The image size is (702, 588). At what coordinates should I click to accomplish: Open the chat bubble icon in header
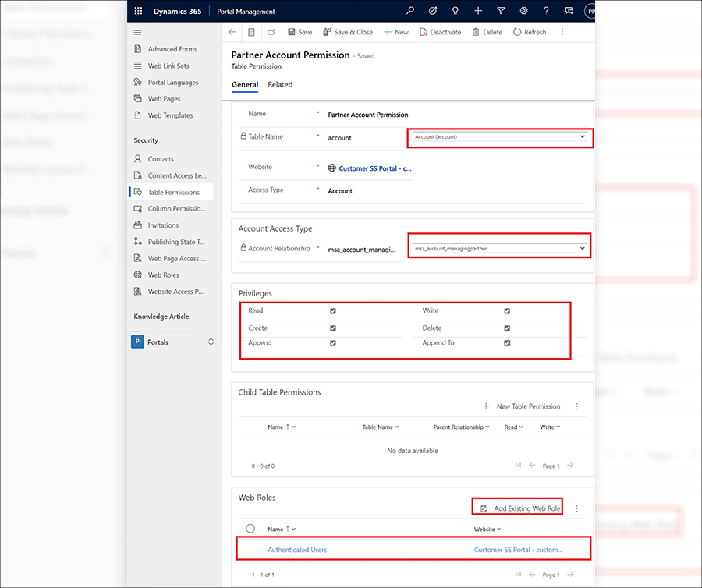[569, 11]
